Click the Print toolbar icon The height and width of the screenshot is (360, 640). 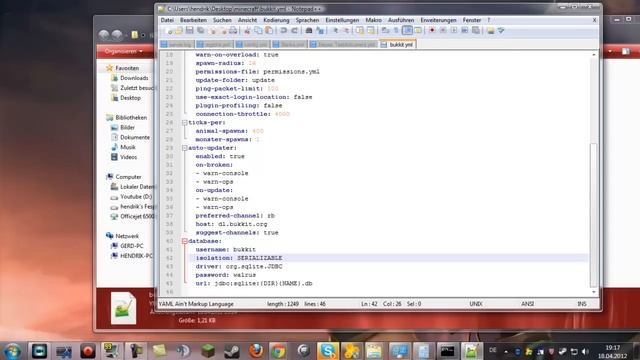[x=233, y=31]
